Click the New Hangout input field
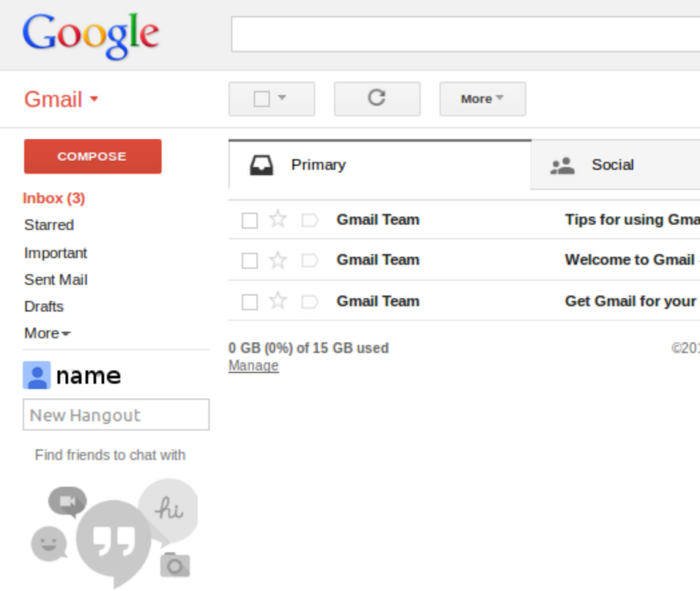 click(x=116, y=415)
